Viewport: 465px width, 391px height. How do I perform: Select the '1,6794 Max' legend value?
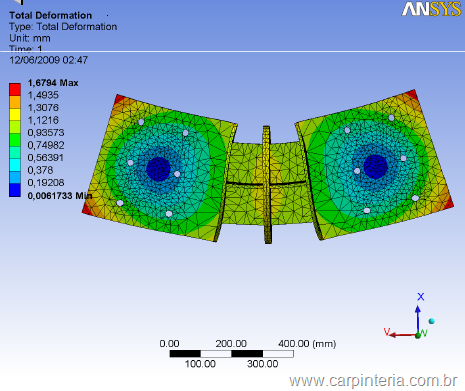[x=53, y=83]
